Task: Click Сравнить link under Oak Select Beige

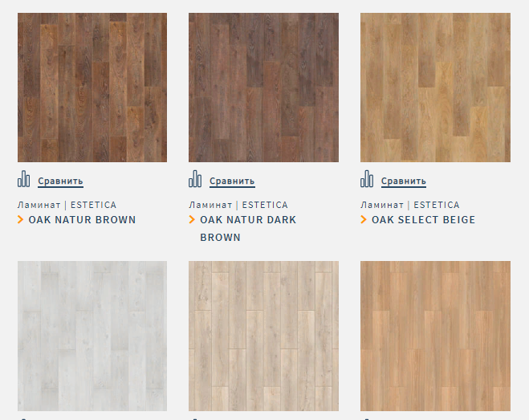Action: pyautogui.click(x=404, y=181)
